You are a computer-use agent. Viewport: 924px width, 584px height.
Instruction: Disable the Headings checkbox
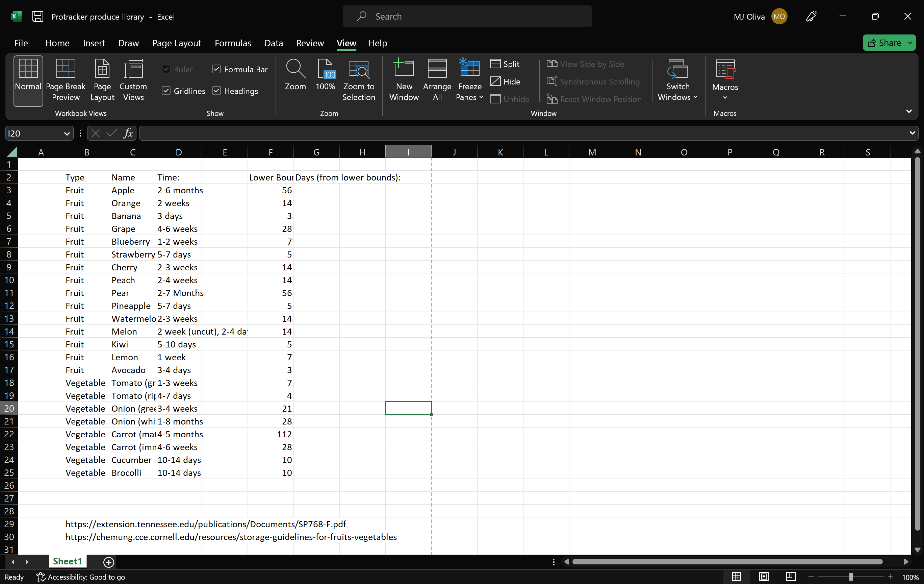pos(216,91)
